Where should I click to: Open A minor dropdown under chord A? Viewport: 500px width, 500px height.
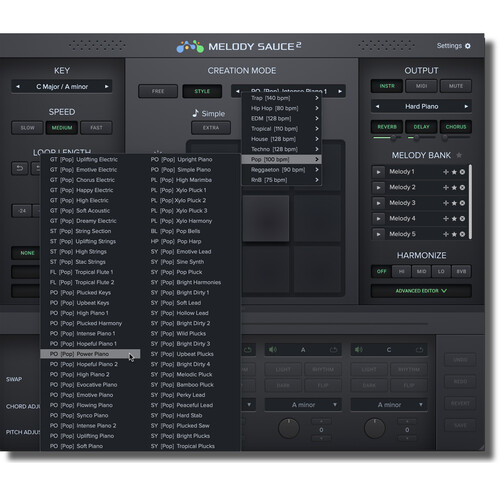[303, 405]
